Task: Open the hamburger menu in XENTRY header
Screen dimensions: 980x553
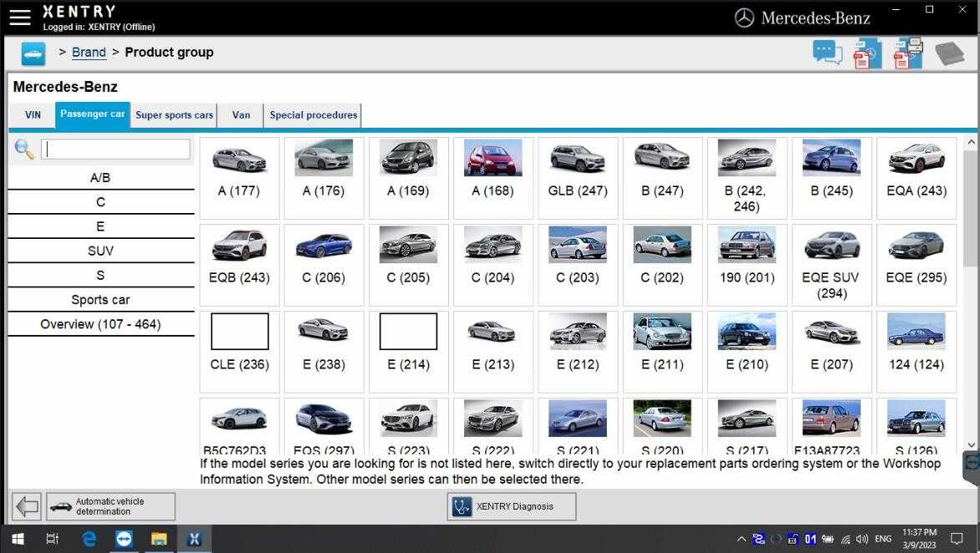Action: tap(19, 17)
